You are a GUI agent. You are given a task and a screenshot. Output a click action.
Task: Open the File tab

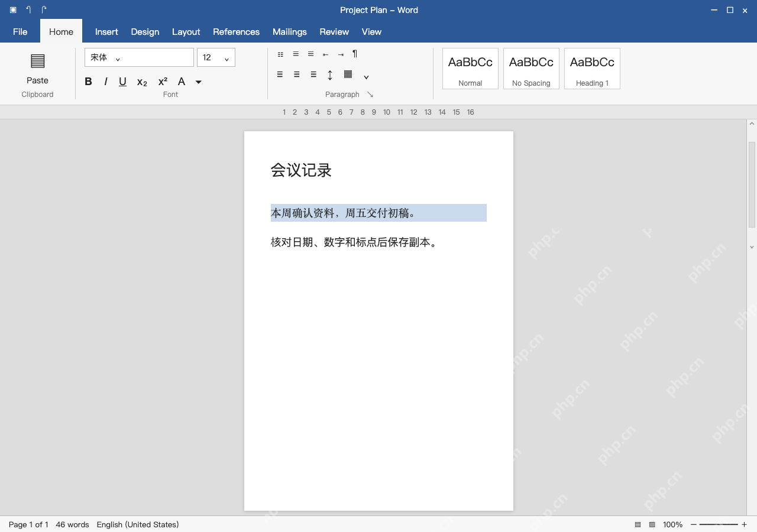[20, 32]
